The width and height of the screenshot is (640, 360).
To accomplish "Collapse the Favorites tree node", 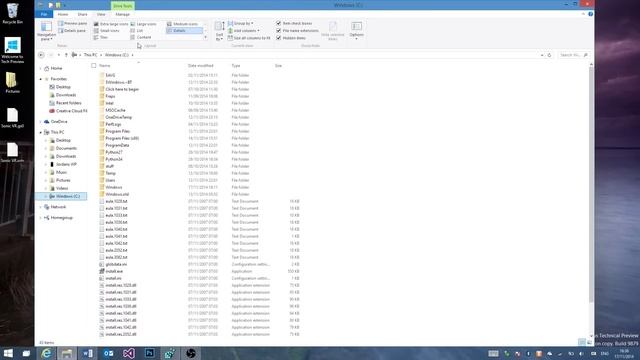I will (41, 79).
